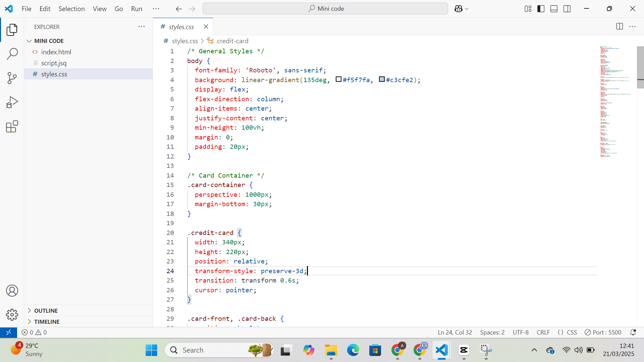Open the Extensions view
The height and width of the screenshot is (362, 644).
pyautogui.click(x=12, y=126)
